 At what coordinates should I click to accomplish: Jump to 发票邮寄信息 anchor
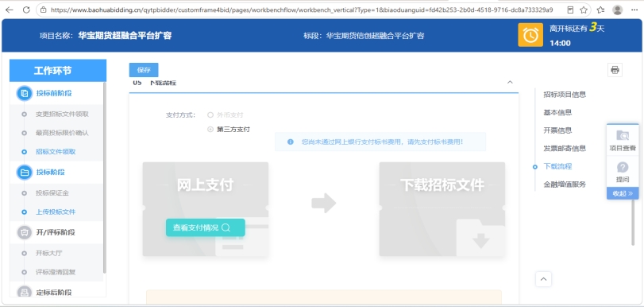565,148
